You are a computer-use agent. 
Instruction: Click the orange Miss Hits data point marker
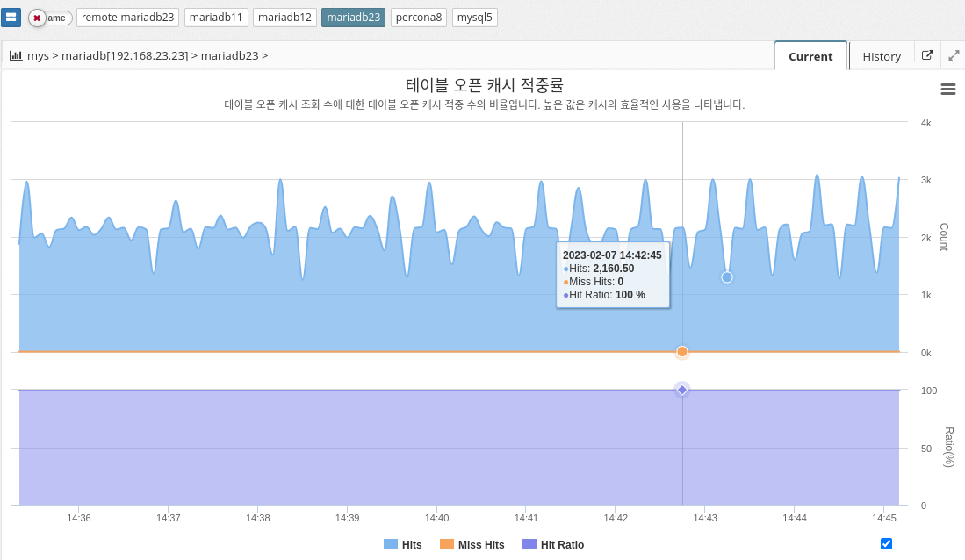click(x=682, y=352)
